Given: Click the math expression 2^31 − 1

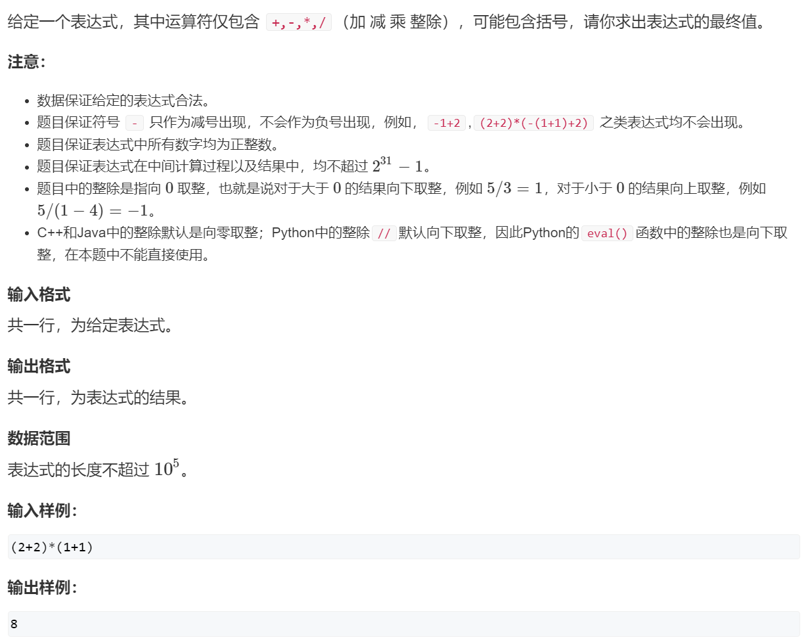Looking at the screenshot, I should tap(397, 166).
